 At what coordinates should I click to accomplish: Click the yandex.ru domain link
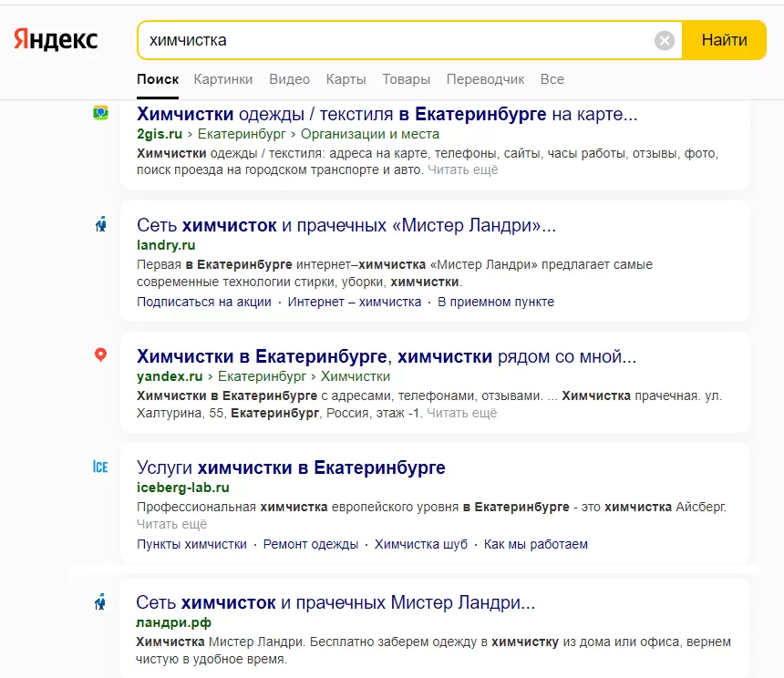(x=170, y=376)
